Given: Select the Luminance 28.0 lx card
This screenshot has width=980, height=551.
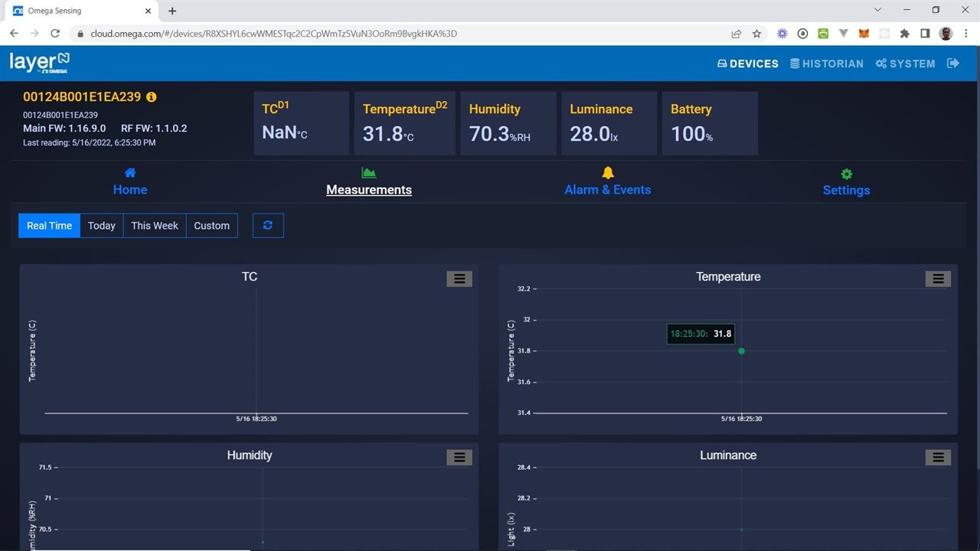Looking at the screenshot, I should tap(609, 123).
